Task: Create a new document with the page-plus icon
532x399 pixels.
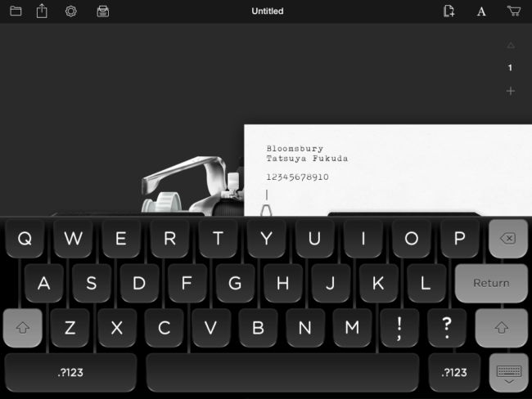Action: [x=449, y=11]
